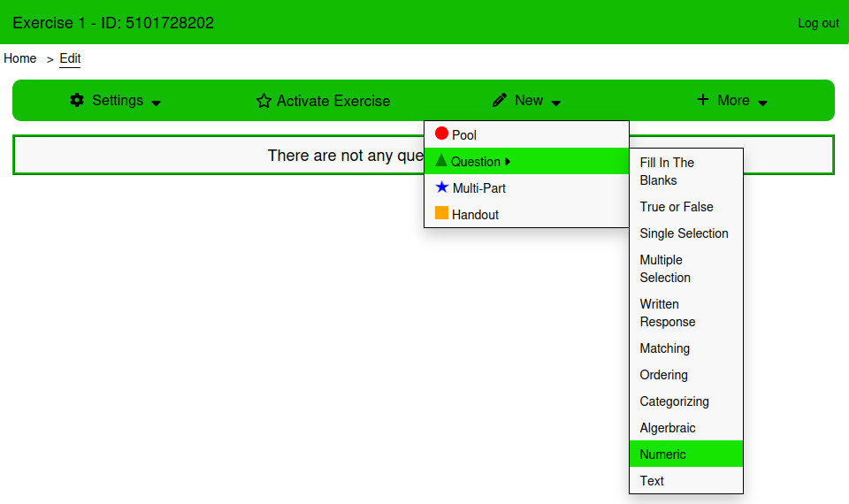849x504 pixels.
Task: Collapse the New dropdown arrow
Action: click(x=556, y=103)
